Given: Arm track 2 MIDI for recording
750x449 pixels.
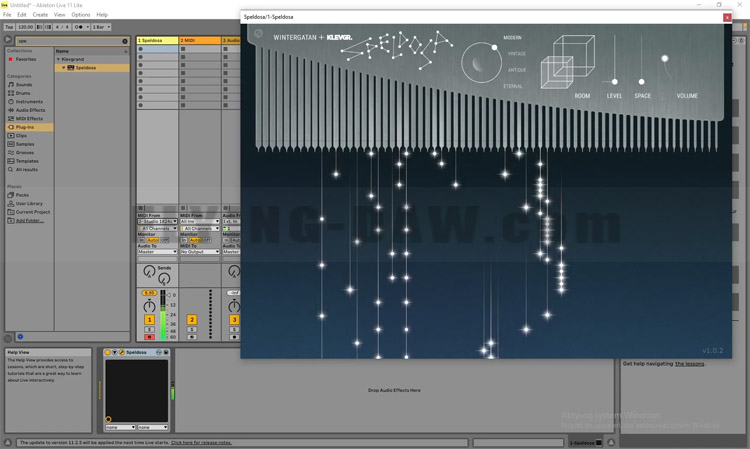Looking at the screenshot, I should tap(191, 337).
